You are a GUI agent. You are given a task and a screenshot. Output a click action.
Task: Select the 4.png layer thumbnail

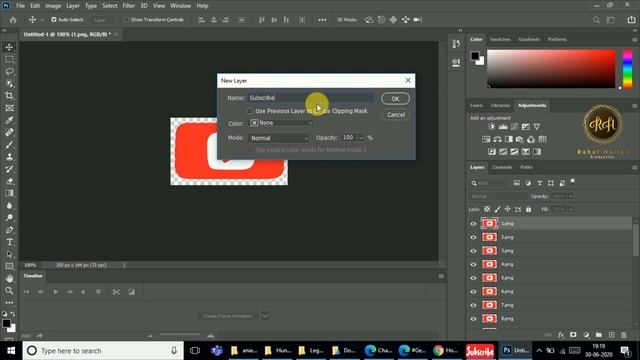(489, 264)
